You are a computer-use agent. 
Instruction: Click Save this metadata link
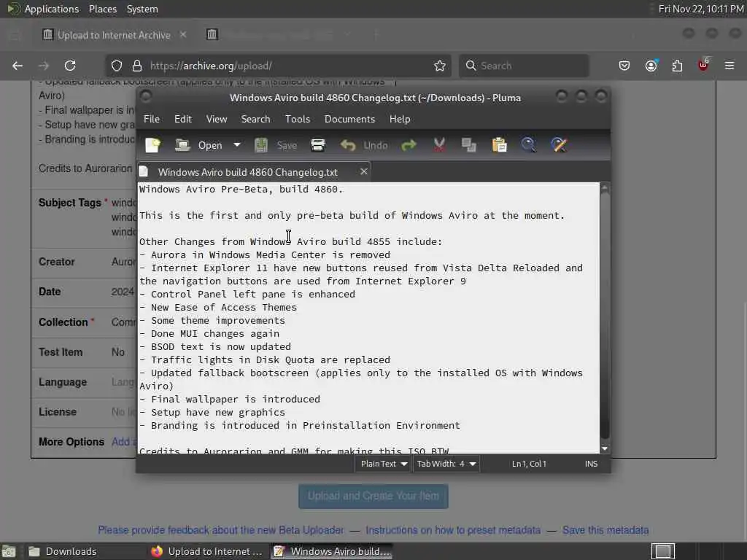point(605,530)
